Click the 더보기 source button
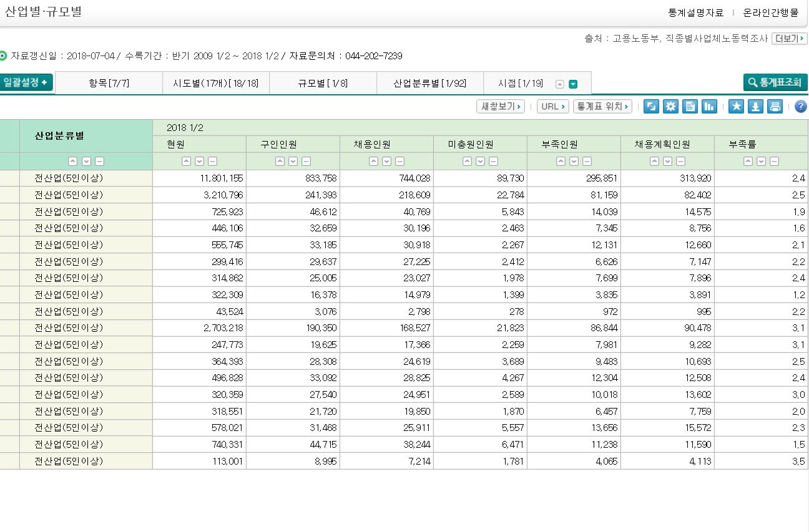809x532 pixels. click(x=789, y=39)
